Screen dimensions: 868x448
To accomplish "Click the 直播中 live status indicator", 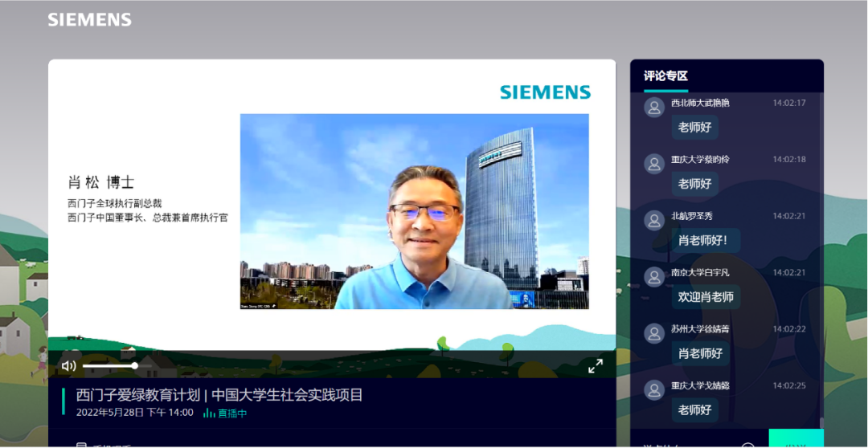I will coord(225,413).
